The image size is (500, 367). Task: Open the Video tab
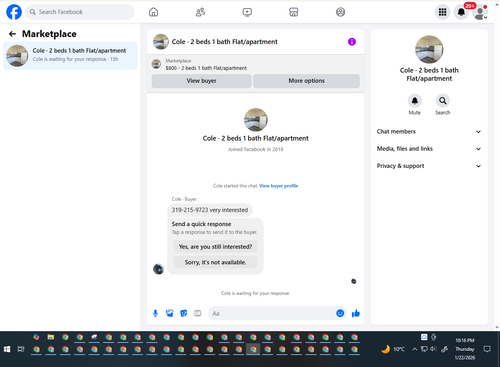247,12
